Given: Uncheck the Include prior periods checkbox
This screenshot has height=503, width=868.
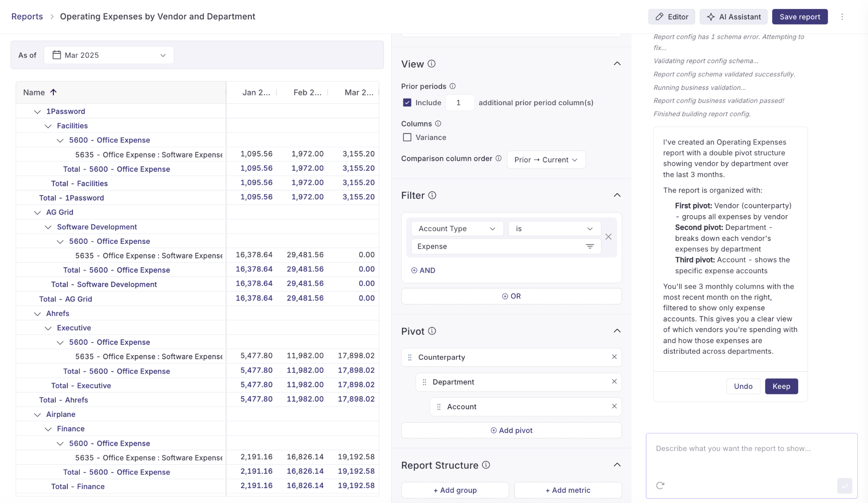Looking at the screenshot, I should (x=407, y=103).
